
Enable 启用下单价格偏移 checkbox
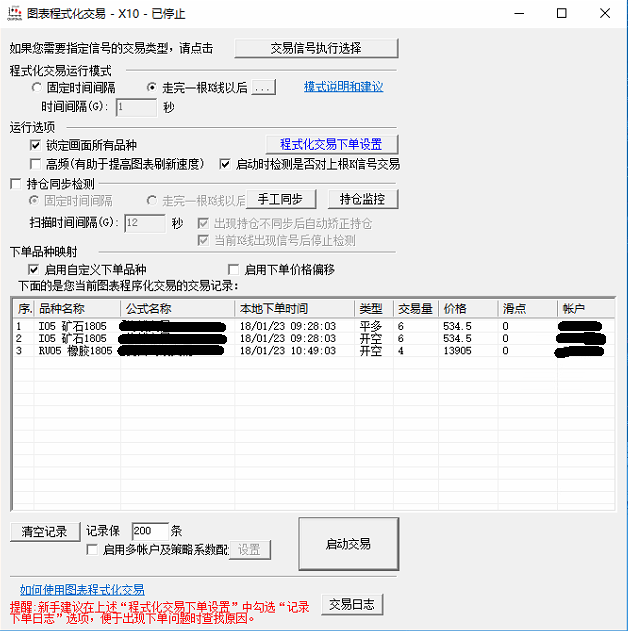tap(233, 269)
